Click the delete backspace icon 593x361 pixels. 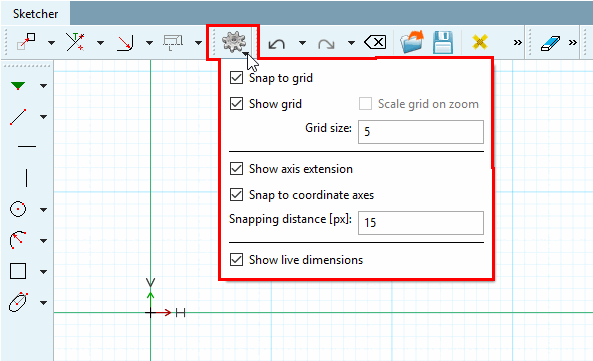[x=375, y=42]
